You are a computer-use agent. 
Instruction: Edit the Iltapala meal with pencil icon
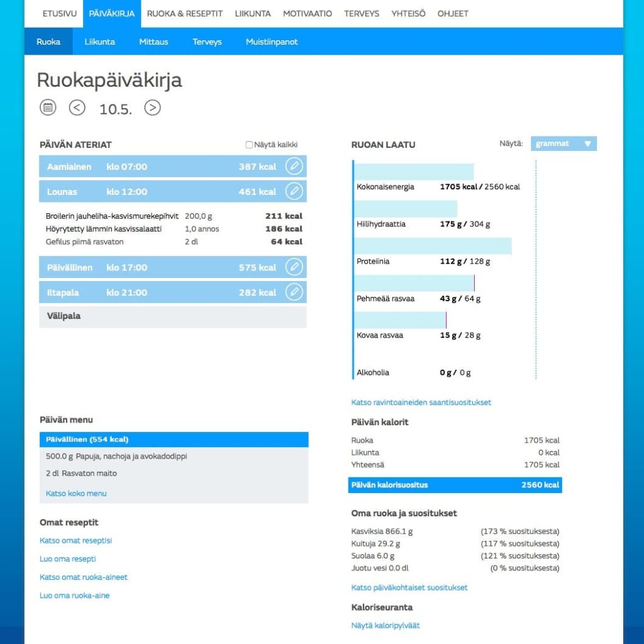pos(294,292)
